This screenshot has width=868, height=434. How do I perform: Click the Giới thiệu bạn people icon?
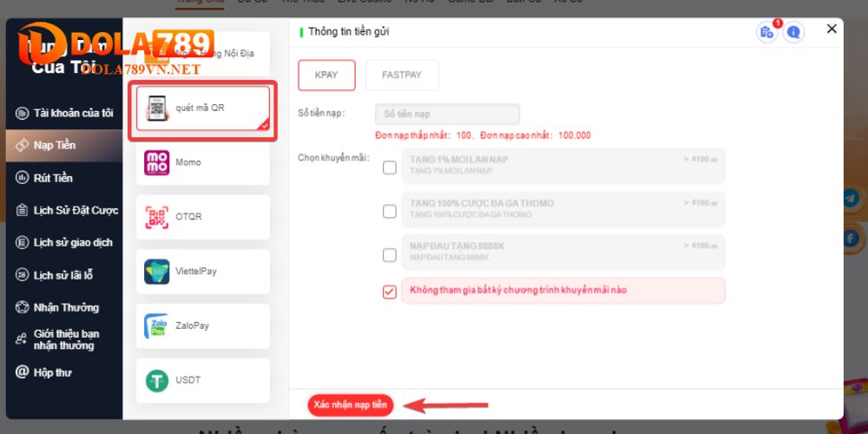22,339
